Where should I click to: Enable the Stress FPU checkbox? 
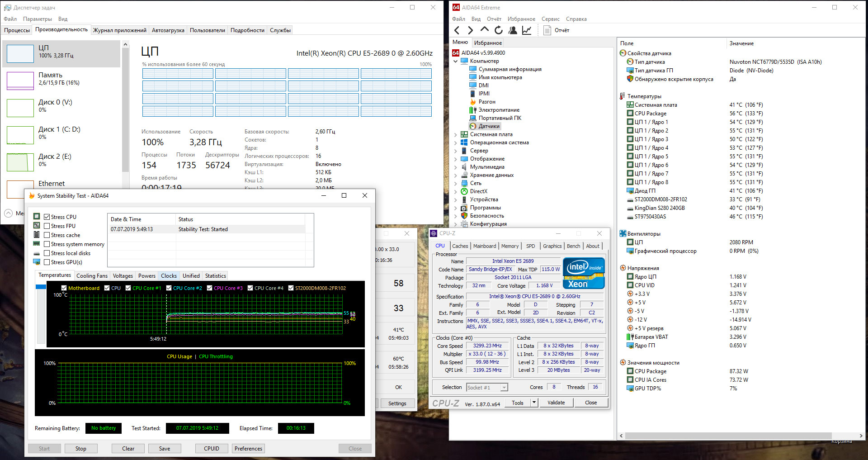47,226
